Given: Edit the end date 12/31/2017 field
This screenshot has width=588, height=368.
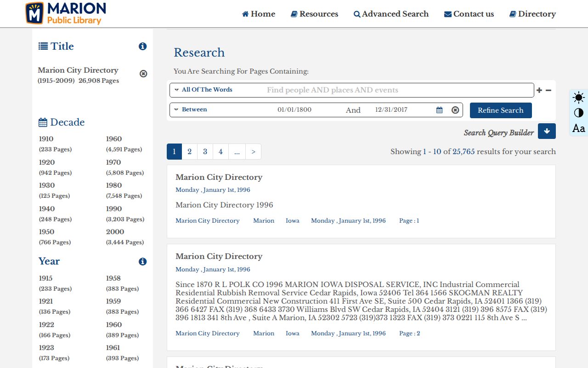Looking at the screenshot, I should click(391, 110).
